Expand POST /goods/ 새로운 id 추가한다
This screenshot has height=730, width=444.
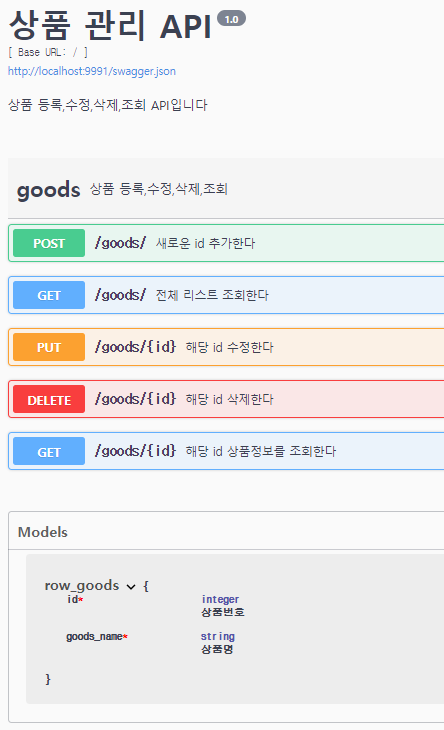click(226, 243)
